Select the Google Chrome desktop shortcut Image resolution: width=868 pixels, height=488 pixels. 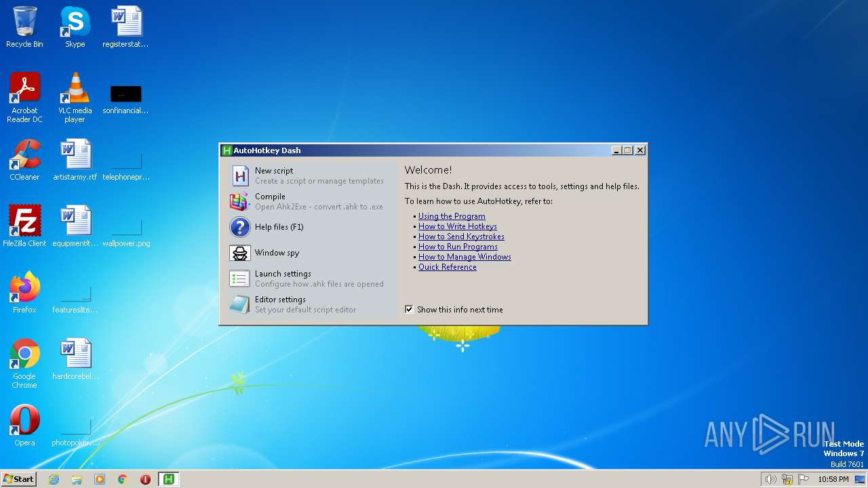click(24, 363)
